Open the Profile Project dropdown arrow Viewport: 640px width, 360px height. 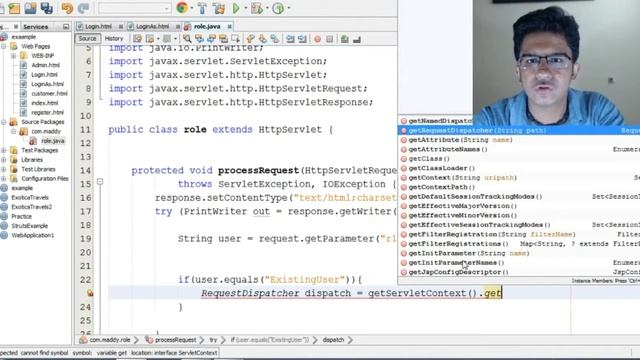coord(288,8)
